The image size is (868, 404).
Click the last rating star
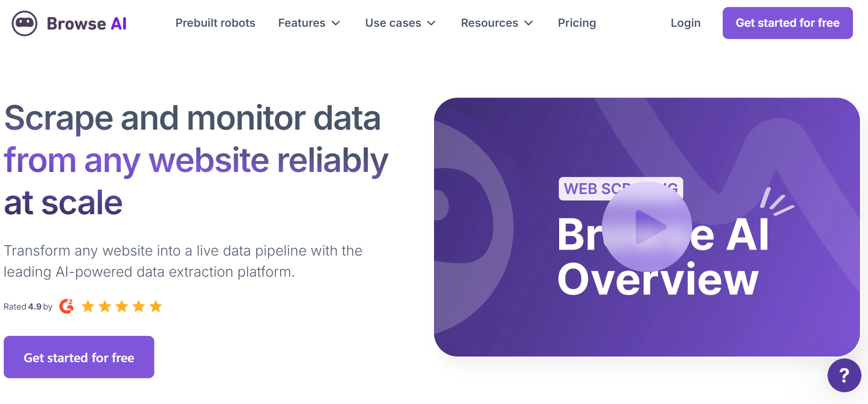[x=155, y=306]
